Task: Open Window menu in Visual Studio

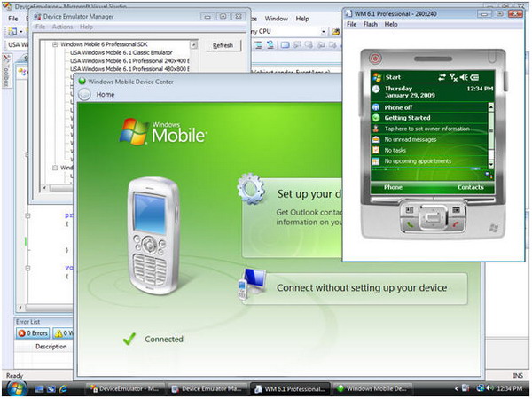Action: [276, 19]
